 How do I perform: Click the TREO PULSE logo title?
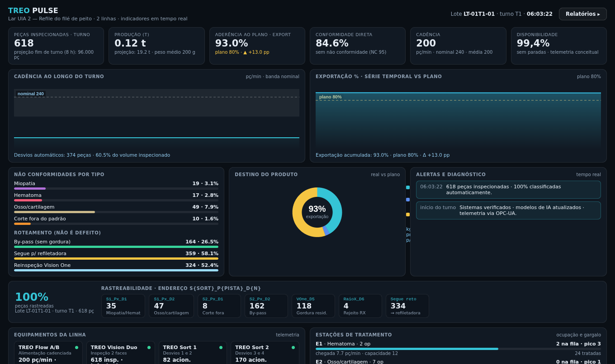33,10
